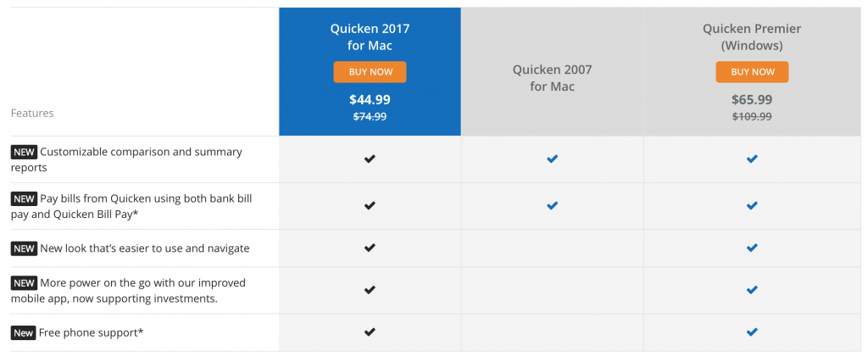The width and height of the screenshot is (868, 357).
Task: Click the $44.99 price for Quicken 2017
Action: click(x=370, y=99)
